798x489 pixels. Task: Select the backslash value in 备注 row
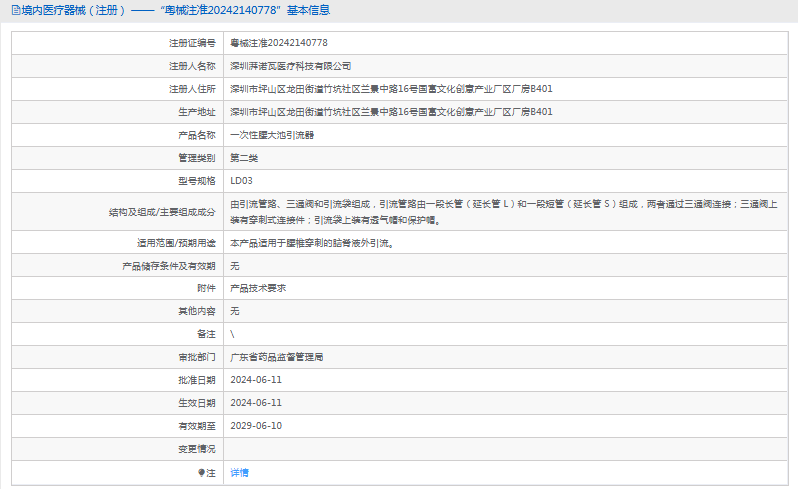tap(232, 334)
